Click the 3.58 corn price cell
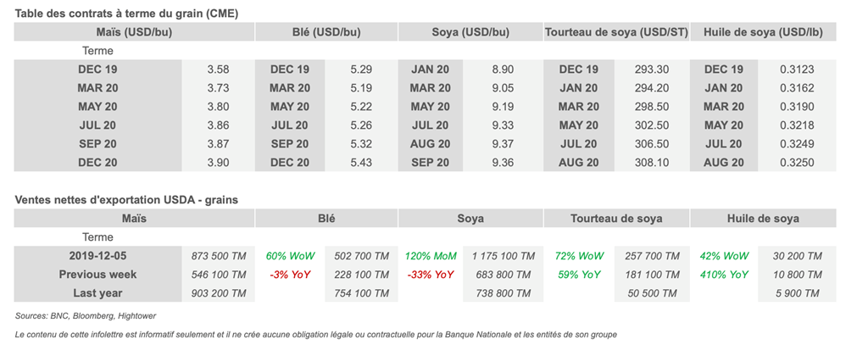This screenshot has height=356, width=868. 218,70
